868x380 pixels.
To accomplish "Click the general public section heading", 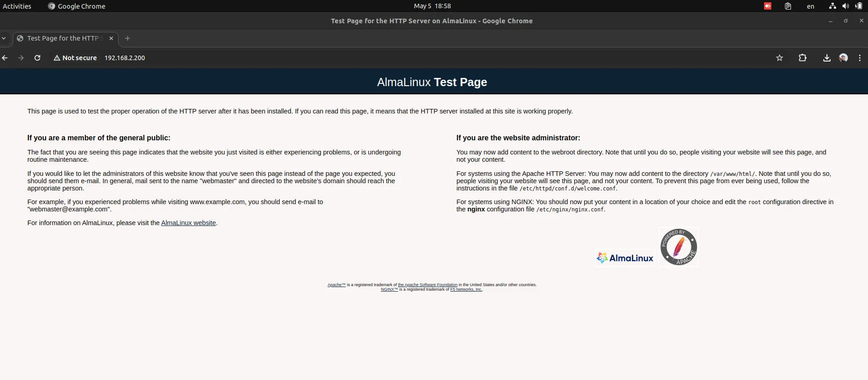I will click(x=99, y=138).
